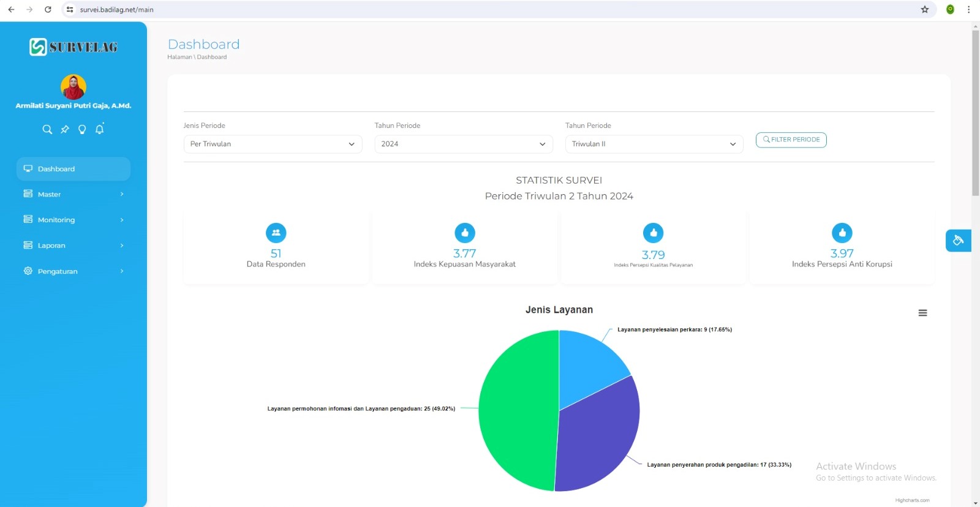This screenshot has height=507, width=980.
Task: Click the Filter Periode button
Action: click(791, 140)
